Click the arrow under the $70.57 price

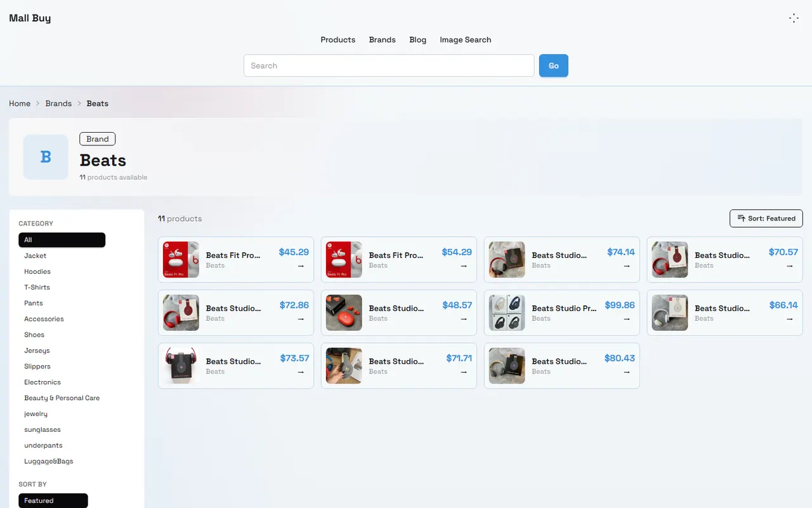coord(790,266)
